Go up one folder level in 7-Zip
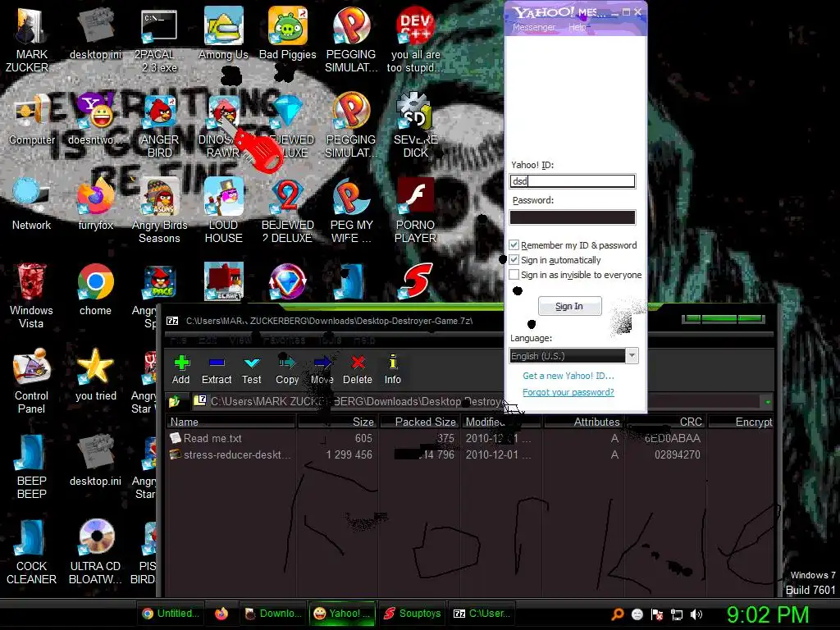 174,401
